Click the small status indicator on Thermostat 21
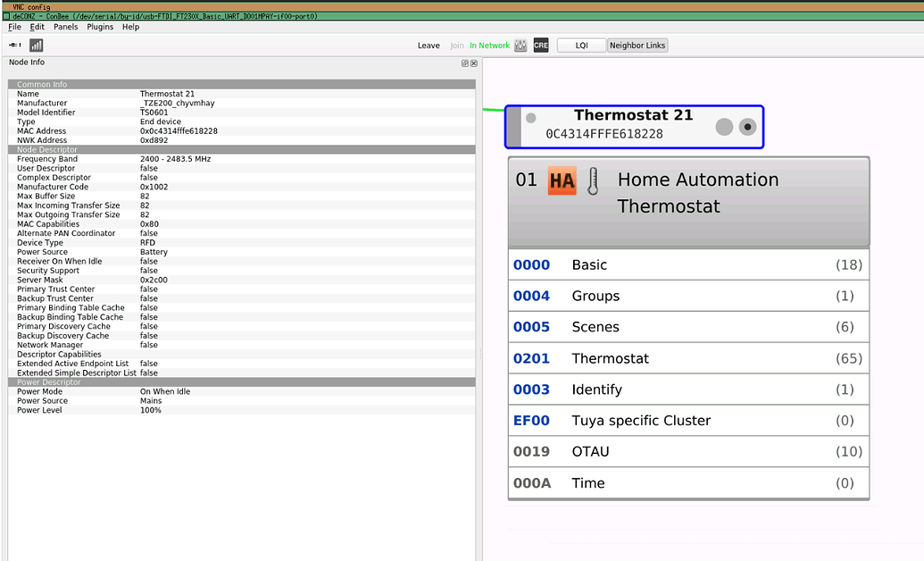The height and width of the screenshot is (561, 924). 530,118
